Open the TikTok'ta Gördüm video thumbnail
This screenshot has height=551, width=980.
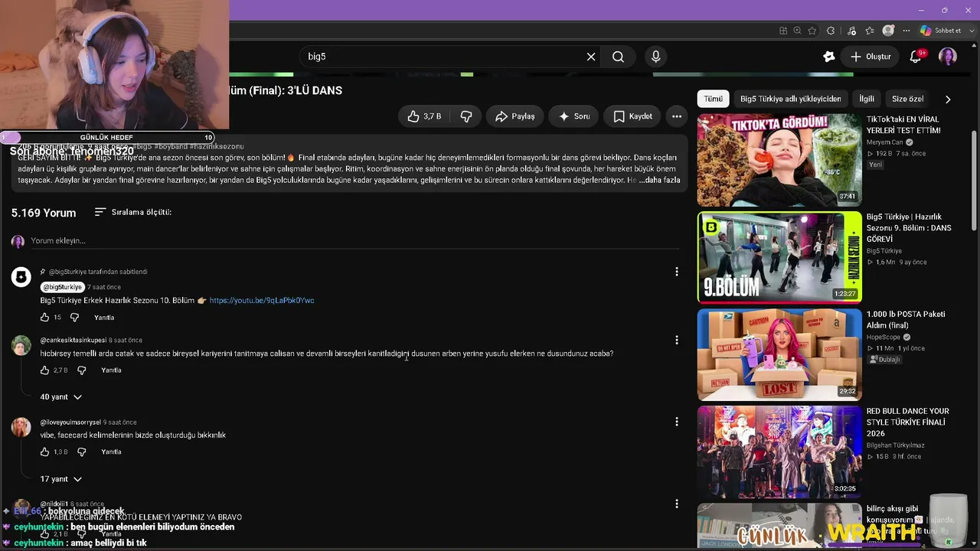pyautogui.click(x=779, y=160)
